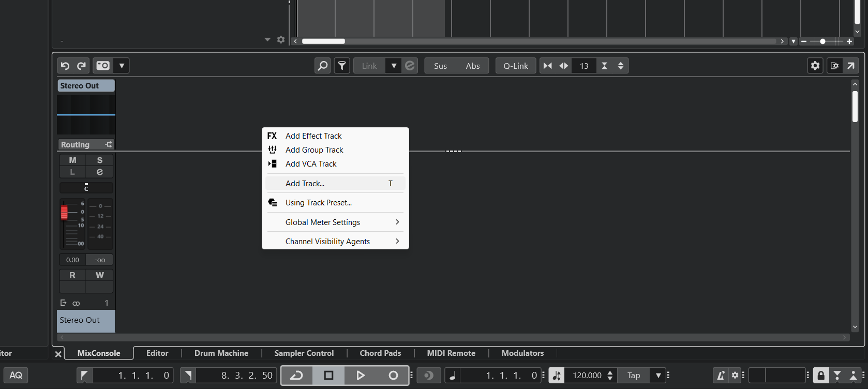Open MixConsole in separate window arrow

(851, 66)
